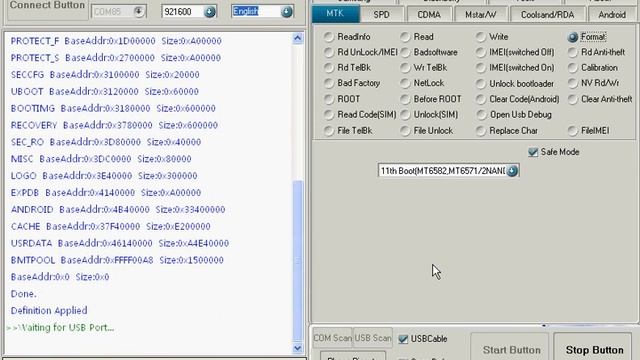Click the USB Scan button
This screenshot has width=640, height=360.
(x=373, y=338)
